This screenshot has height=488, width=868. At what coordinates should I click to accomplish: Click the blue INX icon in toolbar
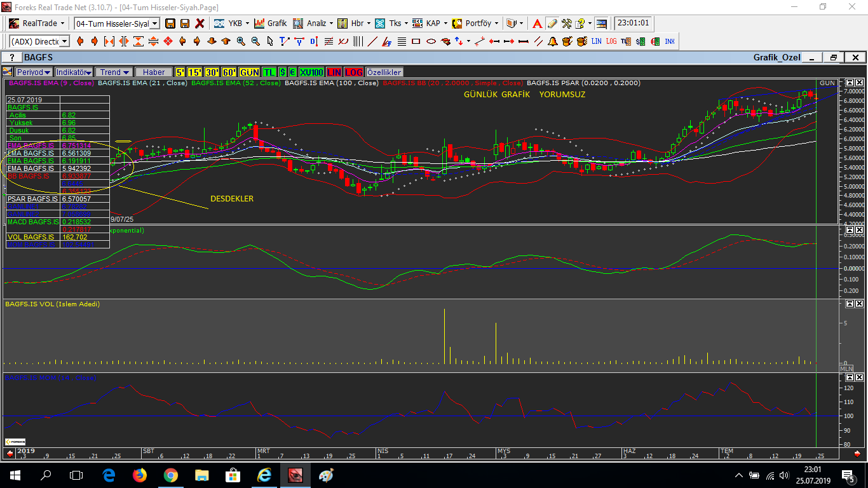(670, 41)
